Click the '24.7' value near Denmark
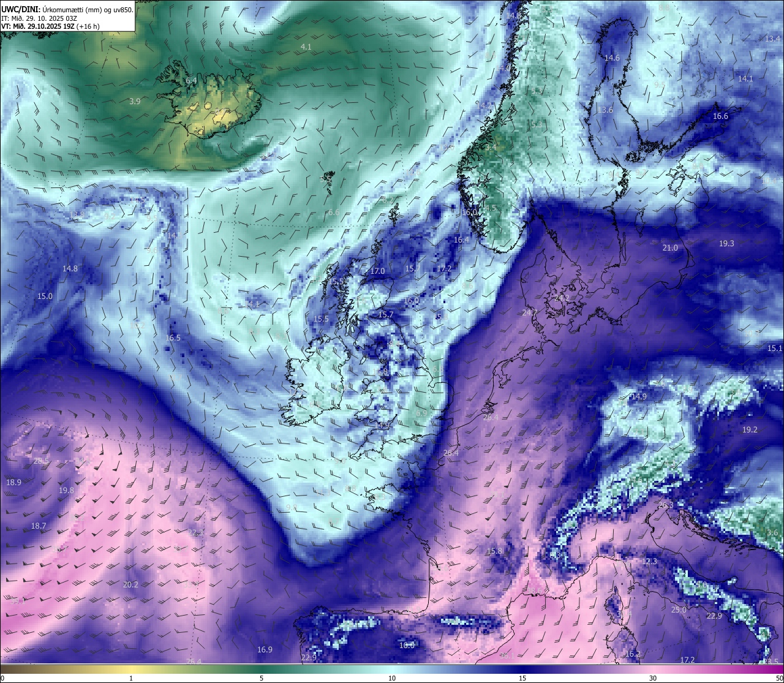The width and height of the screenshot is (784, 683). [529, 312]
